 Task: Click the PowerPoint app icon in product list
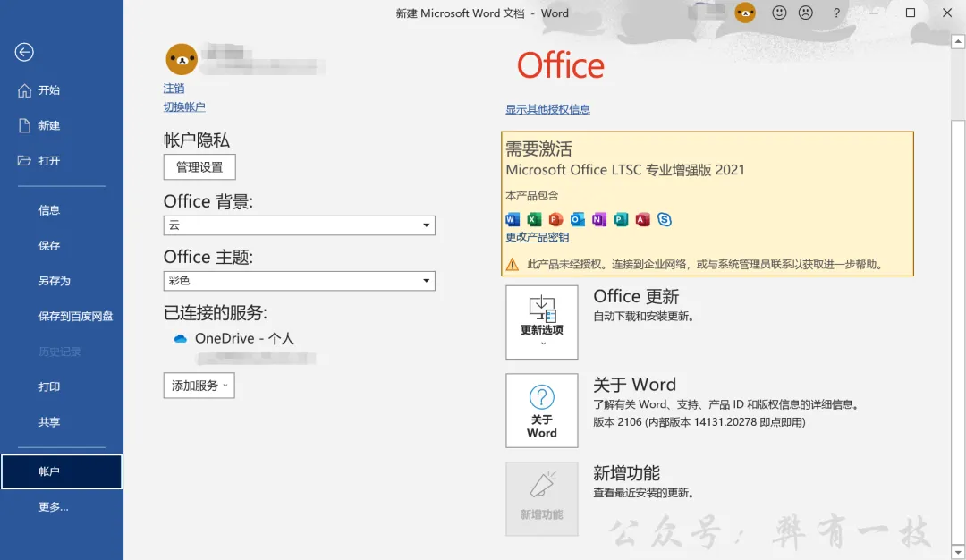[555, 219]
